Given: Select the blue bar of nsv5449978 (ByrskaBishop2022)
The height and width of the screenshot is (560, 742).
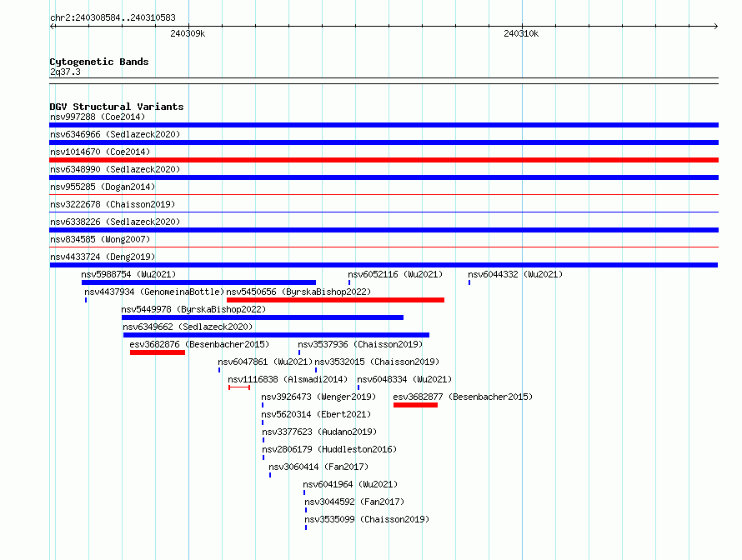Looking at the screenshot, I should [x=263, y=317].
